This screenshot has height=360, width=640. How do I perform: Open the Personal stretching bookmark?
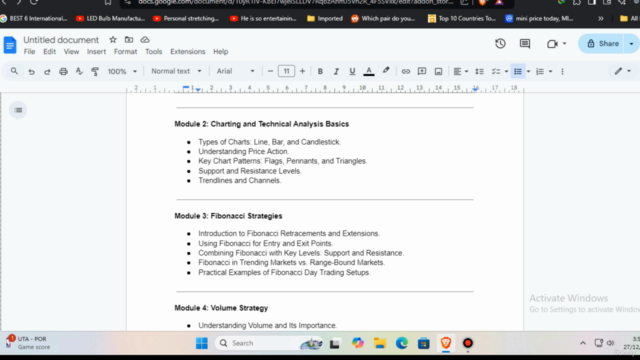point(186,18)
